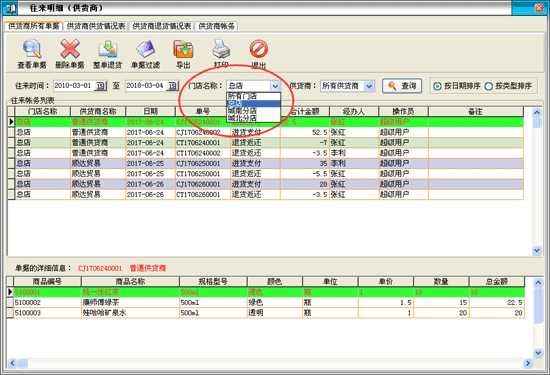Expand the 门店名称 dropdown arrow

click(275, 86)
